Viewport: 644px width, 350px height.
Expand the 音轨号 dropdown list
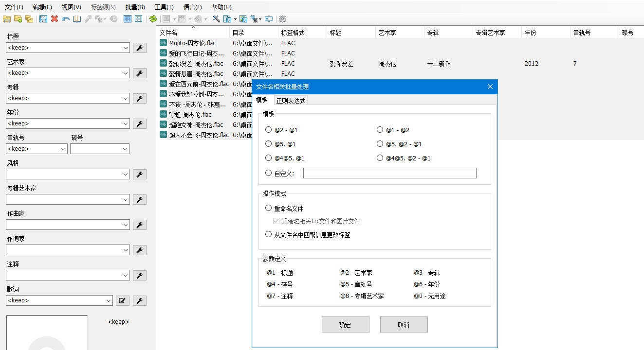[63, 149]
